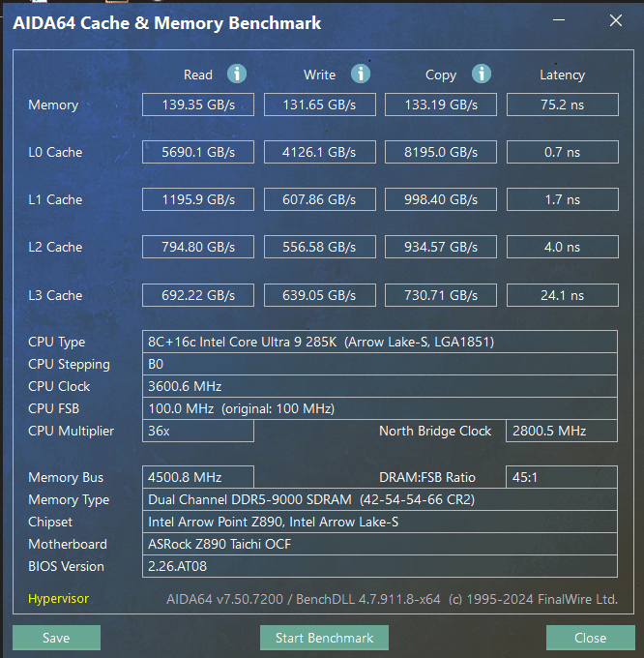
Task: Click the CPU Stepping field B0
Action: [379, 364]
